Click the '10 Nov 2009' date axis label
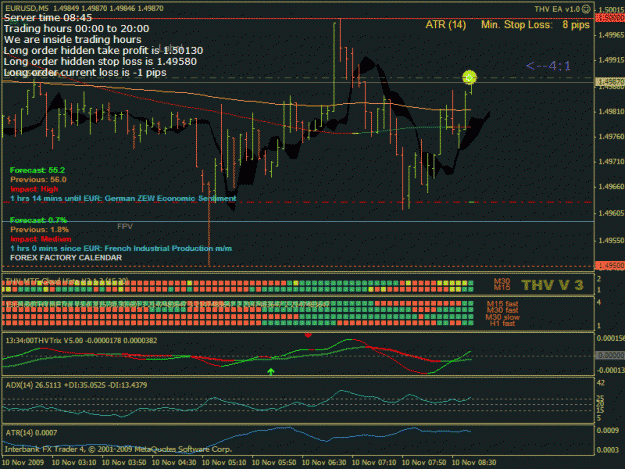This screenshot has width=625, height=469. tap(23, 463)
